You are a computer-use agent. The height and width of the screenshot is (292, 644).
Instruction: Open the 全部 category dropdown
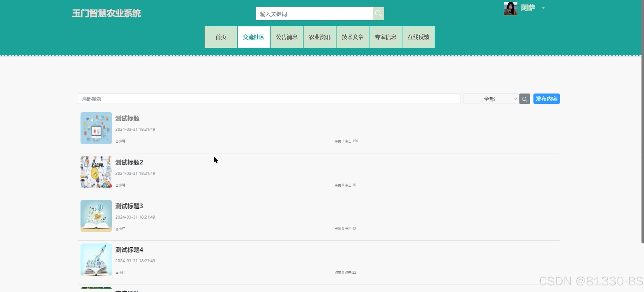tap(491, 99)
